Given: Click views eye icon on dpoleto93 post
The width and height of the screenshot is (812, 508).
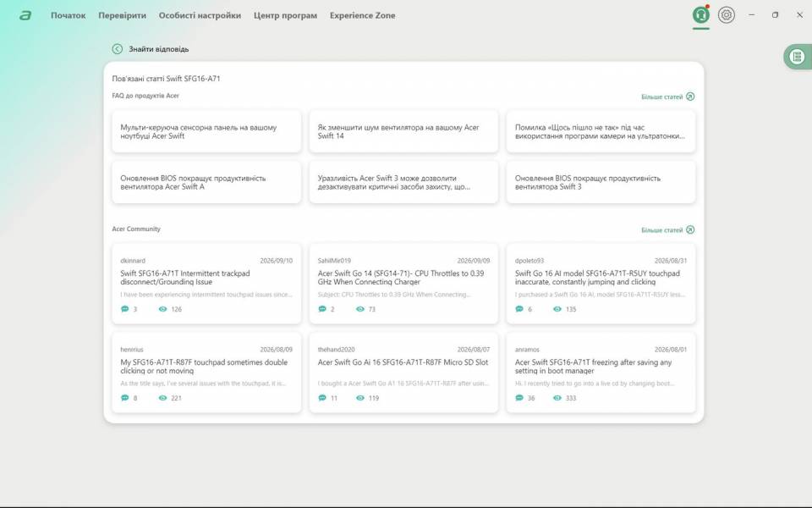Looking at the screenshot, I should [x=557, y=309].
